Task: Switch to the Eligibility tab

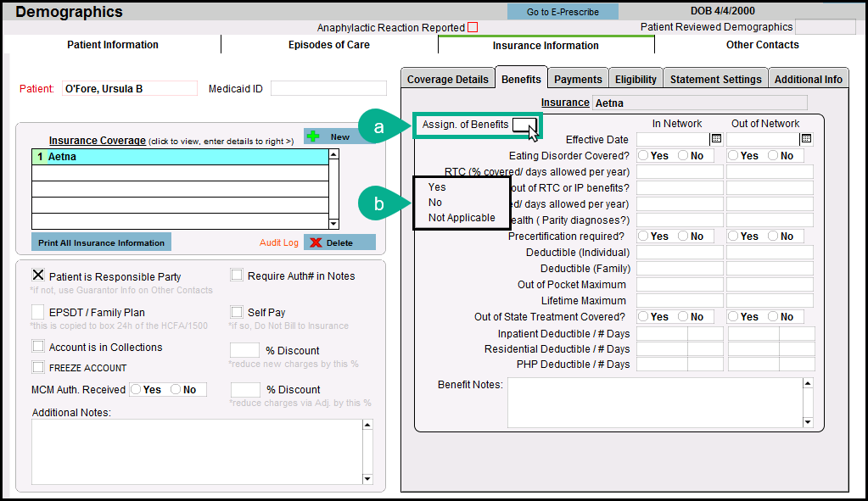Action: click(636, 79)
